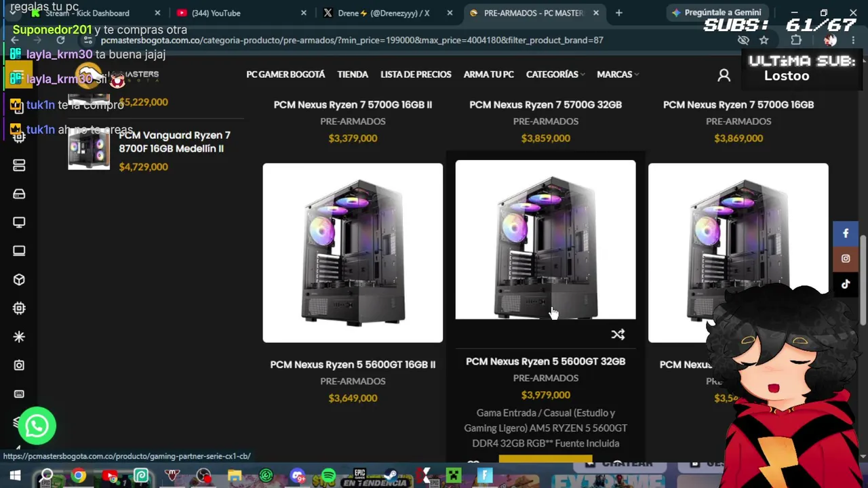Open PCM Nexus Ryzen 5 5600GT 16GB II
Screen dimensions: 868x488
[353, 365]
